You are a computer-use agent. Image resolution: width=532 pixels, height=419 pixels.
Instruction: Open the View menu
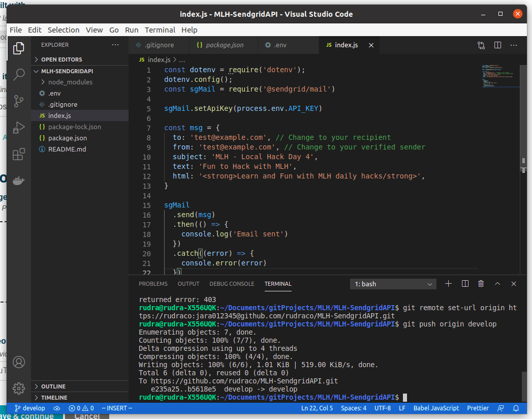click(x=95, y=30)
